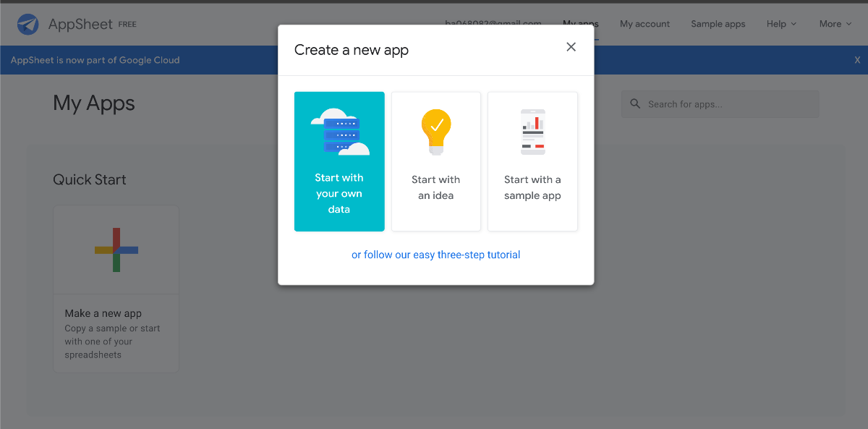This screenshot has height=429, width=868.
Task: Click the Quick Start heading
Action: (90, 179)
